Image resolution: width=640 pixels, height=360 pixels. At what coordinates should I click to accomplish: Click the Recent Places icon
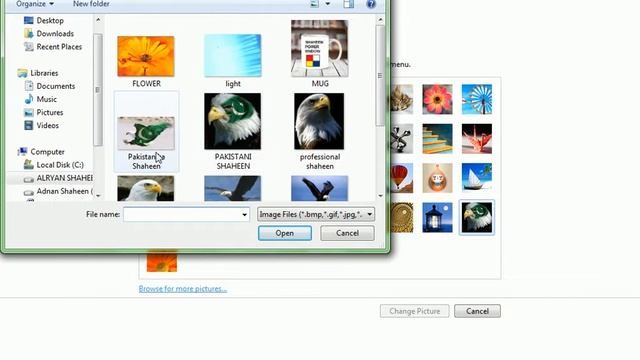click(29, 47)
